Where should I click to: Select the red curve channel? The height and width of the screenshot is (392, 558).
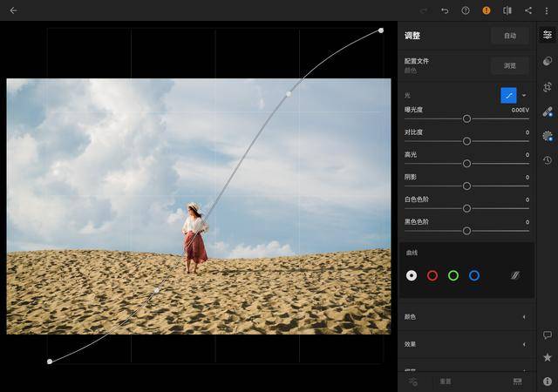[432, 275]
